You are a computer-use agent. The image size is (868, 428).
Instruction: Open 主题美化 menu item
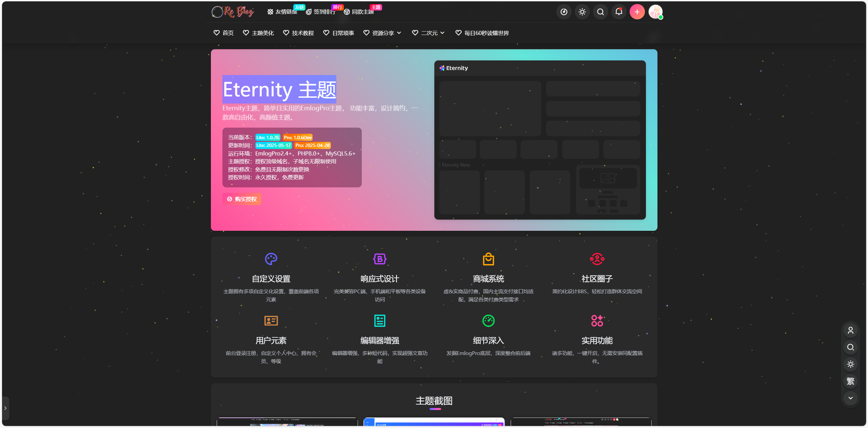[x=258, y=33]
